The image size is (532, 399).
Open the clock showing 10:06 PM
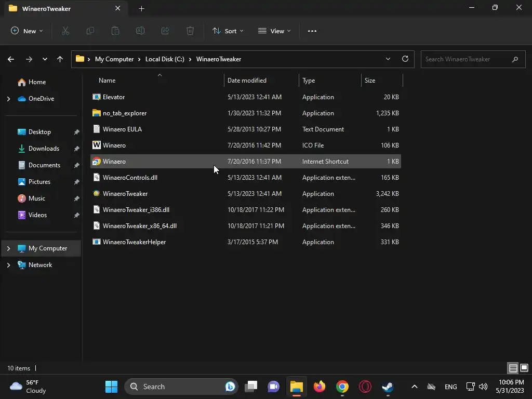[510, 387]
